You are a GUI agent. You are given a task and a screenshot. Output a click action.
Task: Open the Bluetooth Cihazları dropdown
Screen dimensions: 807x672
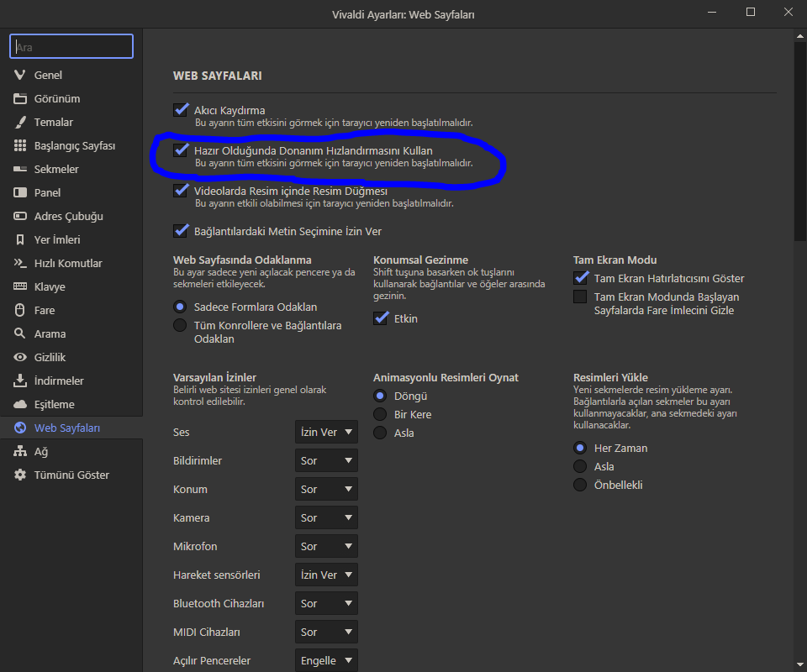pos(326,603)
